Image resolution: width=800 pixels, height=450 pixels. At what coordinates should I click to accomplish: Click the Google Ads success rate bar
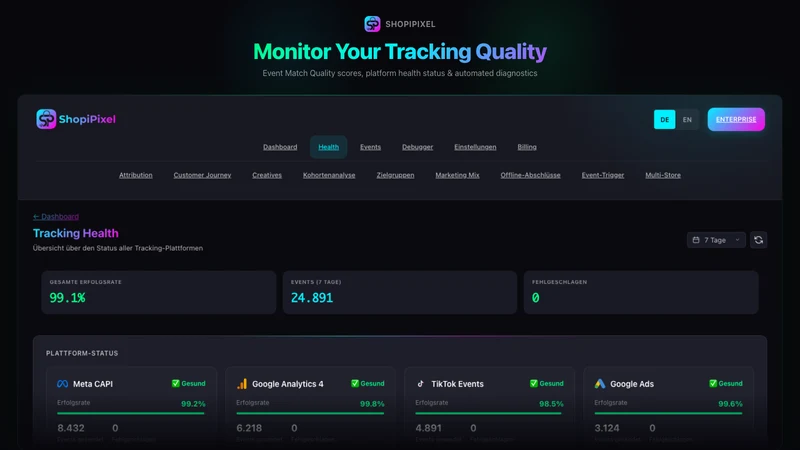click(668, 413)
